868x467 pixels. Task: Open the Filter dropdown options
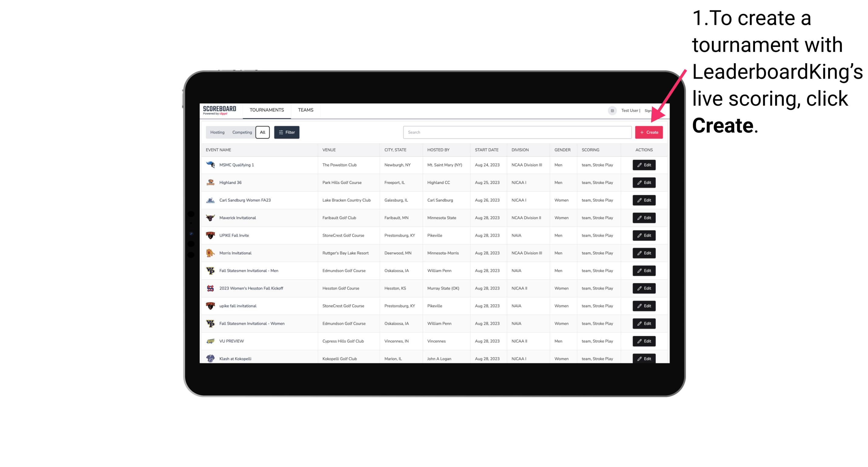[286, 132]
